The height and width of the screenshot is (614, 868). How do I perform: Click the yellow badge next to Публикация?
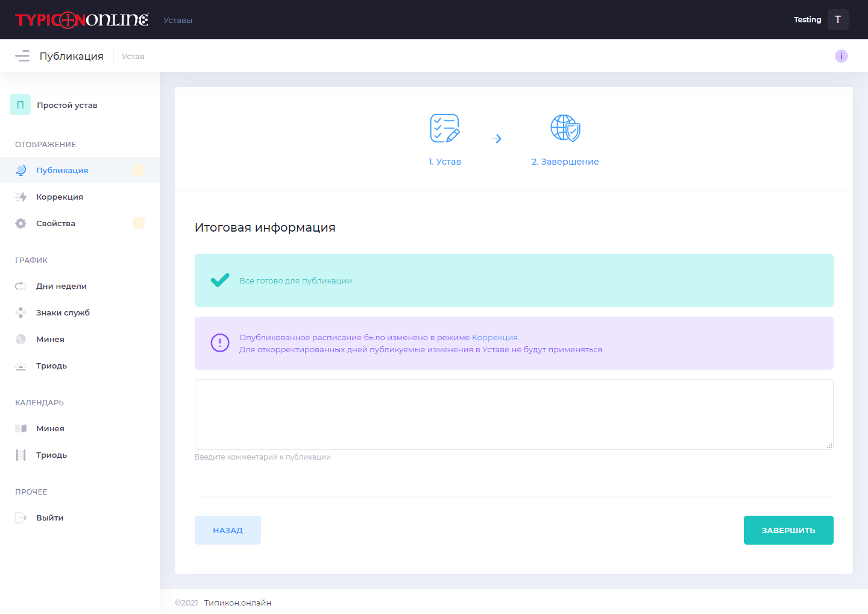(x=139, y=170)
